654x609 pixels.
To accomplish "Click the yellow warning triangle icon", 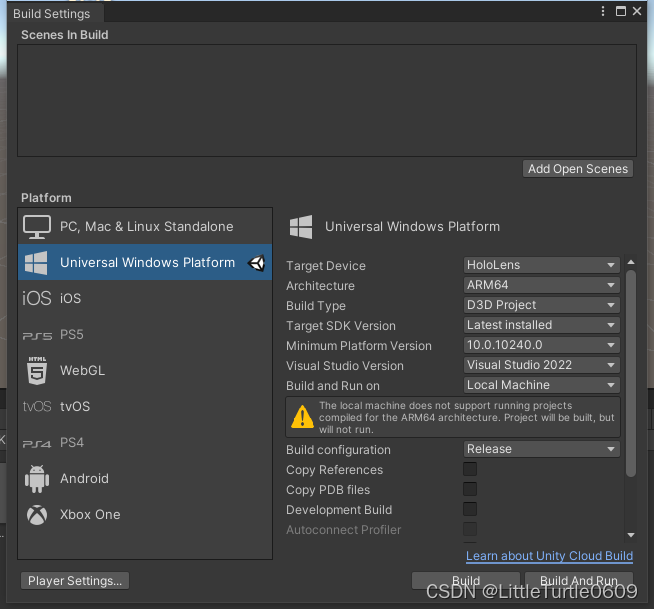I will [x=302, y=417].
